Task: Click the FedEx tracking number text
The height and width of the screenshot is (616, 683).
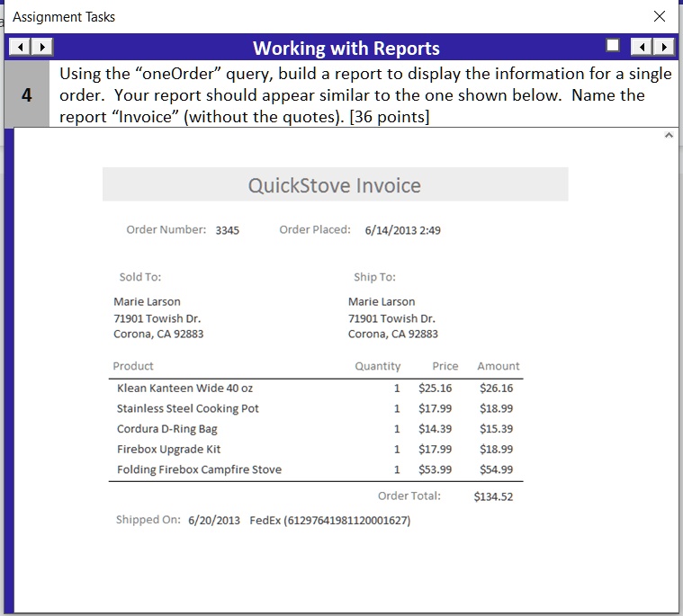Action: pos(329,520)
